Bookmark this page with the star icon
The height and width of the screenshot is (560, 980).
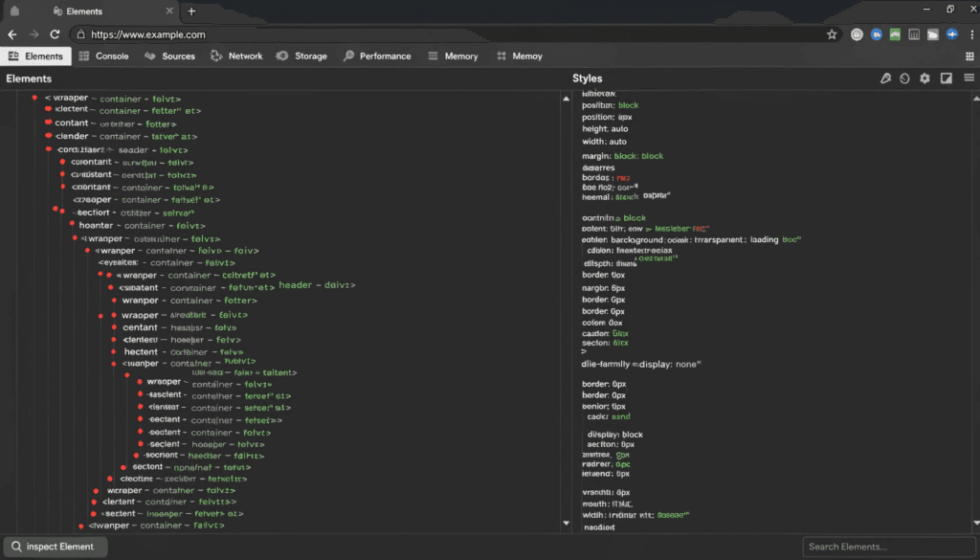point(832,34)
